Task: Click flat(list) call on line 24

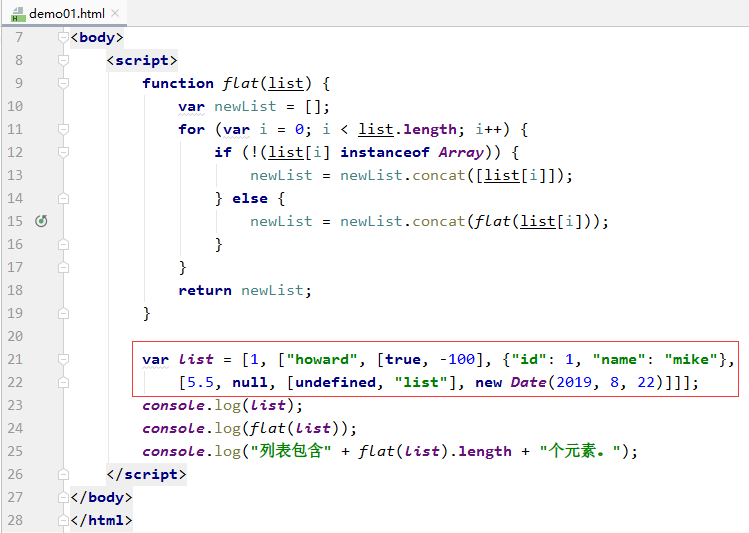Action: pos(295,428)
